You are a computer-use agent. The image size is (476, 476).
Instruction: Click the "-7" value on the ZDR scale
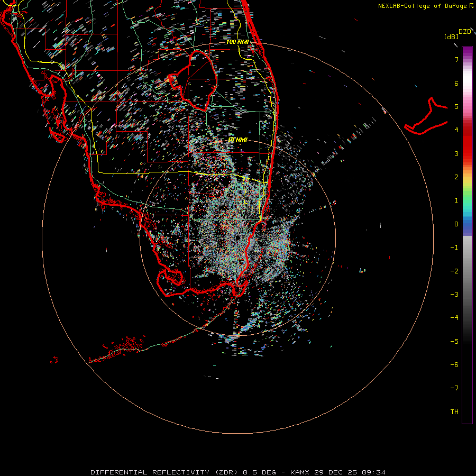tap(454, 388)
